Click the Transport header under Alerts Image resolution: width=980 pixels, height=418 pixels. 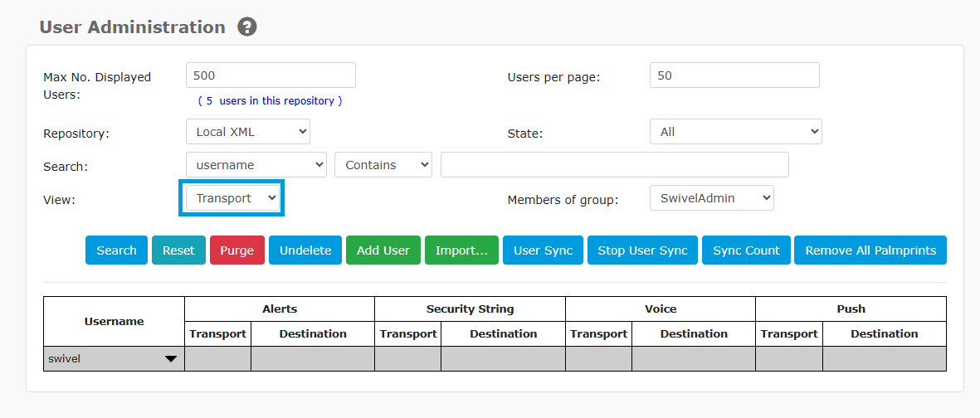[x=218, y=333]
